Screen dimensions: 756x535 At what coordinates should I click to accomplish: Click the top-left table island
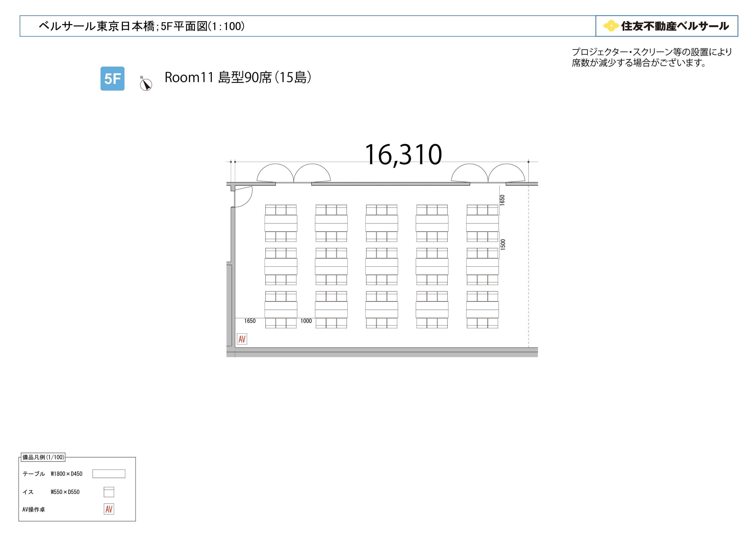(x=281, y=223)
